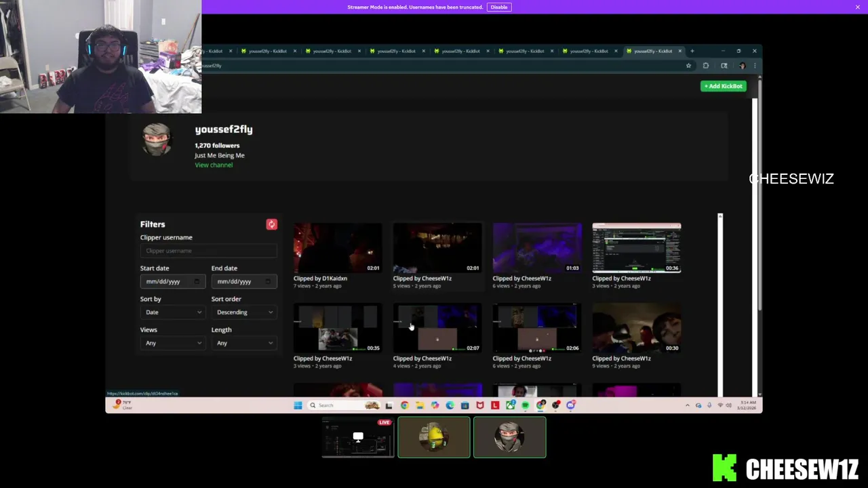The width and height of the screenshot is (868, 488).
Task: Select the LIVE screen share thumbnail
Action: tap(358, 438)
